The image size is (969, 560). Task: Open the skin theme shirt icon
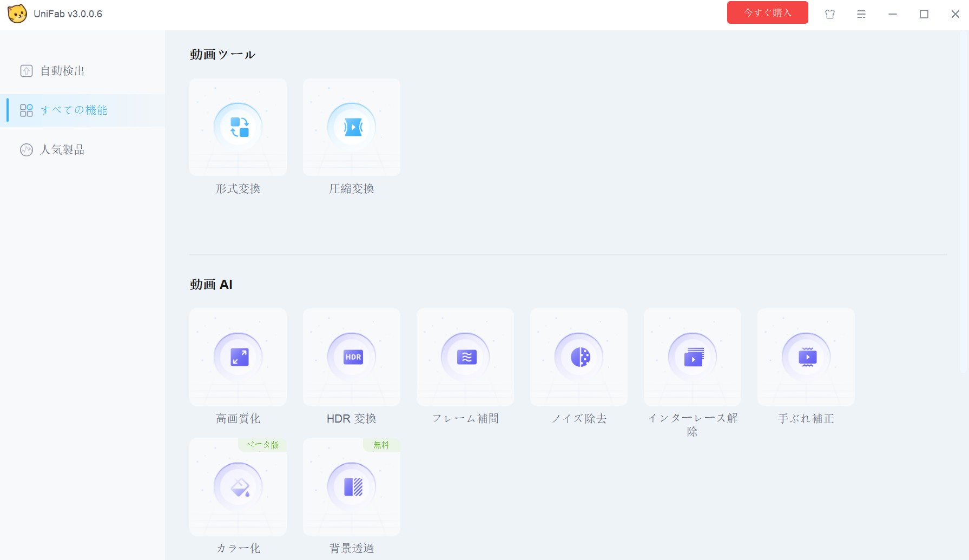click(830, 14)
